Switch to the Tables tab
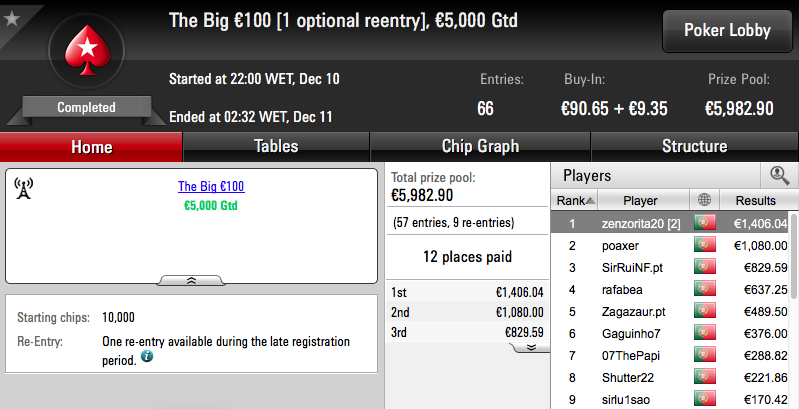Viewport: 799px width, 409px height. pos(276,147)
